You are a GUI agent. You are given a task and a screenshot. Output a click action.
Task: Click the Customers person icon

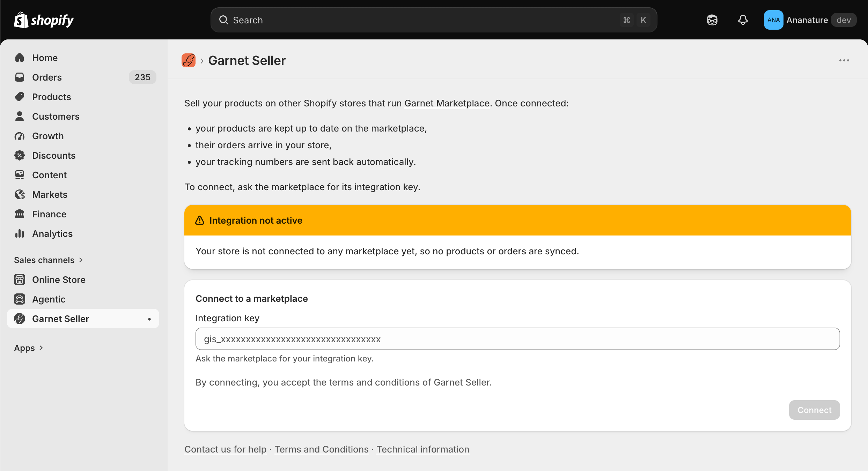click(20, 116)
